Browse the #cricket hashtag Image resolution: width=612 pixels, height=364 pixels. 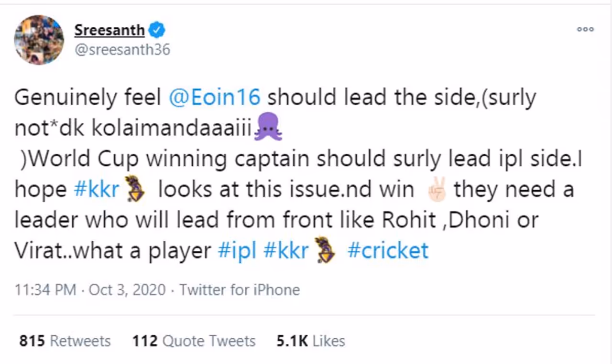[x=388, y=251]
